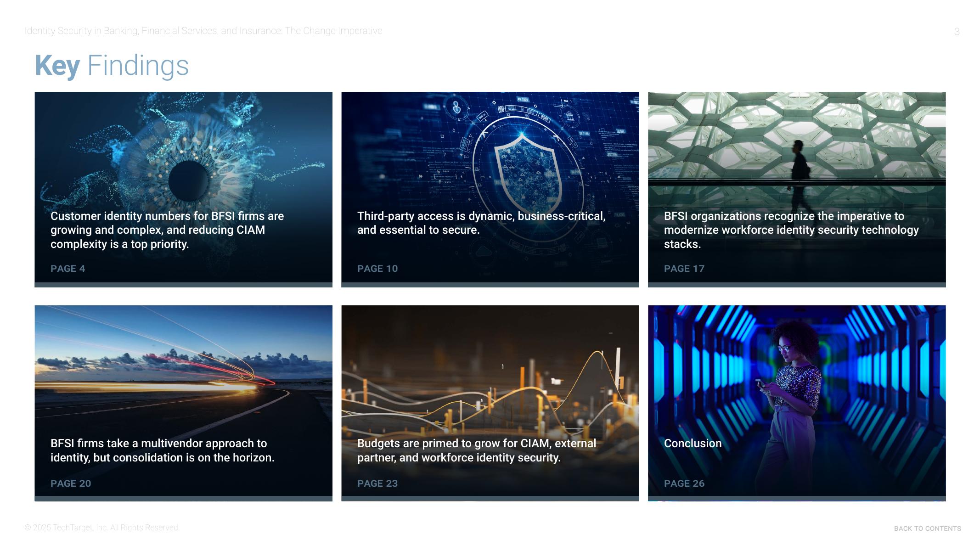Open the customer identity CIAM finding card
The image size is (980, 551).
click(x=167, y=230)
